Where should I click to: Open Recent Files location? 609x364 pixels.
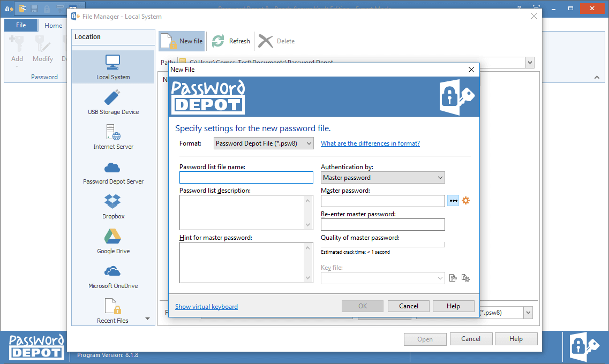pyautogui.click(x=113, y=311)
